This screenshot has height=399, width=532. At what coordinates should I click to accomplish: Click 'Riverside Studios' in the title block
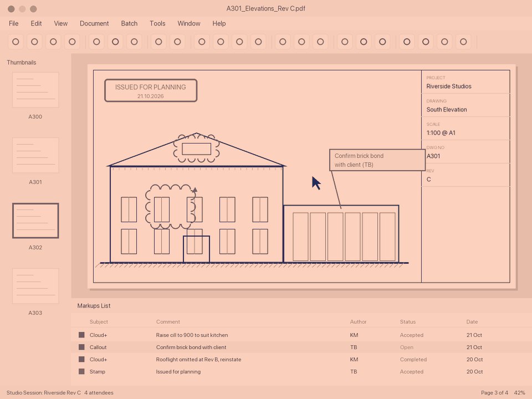pyautogui.click(x=449, y=86)
